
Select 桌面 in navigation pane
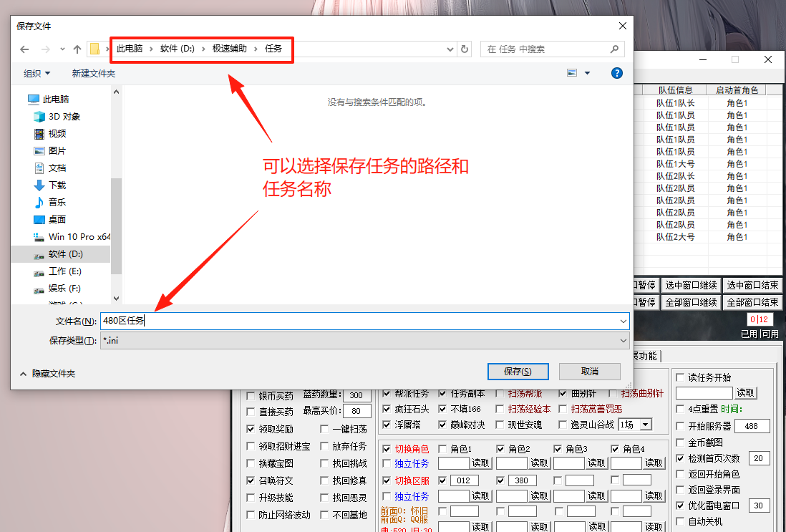click(57, 219)
